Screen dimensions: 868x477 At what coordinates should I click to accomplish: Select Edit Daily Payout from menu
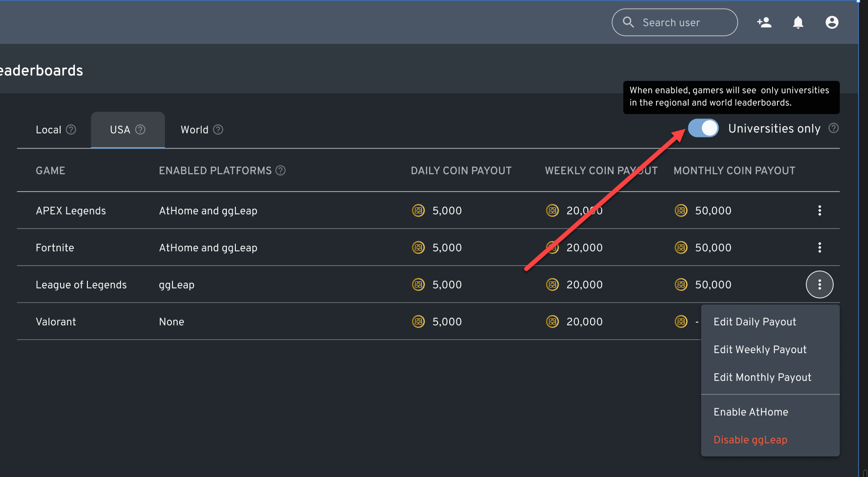(755, 322)
